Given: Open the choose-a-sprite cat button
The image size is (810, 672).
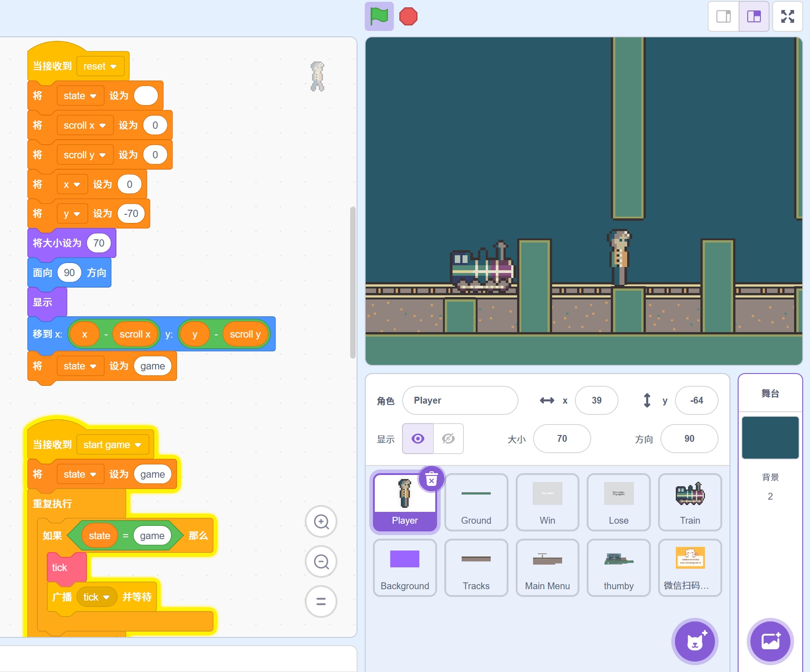Looking at the screenshot, I should point(694,641).
